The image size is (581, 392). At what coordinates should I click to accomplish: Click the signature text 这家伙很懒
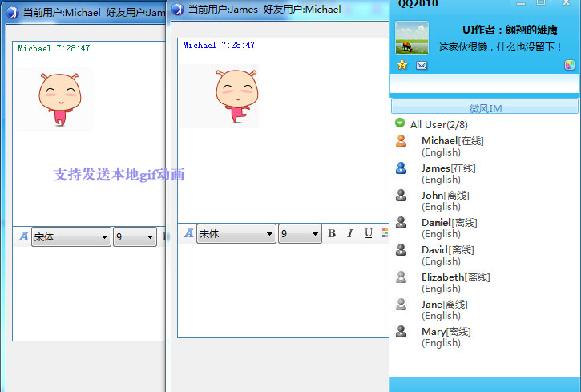pyautogui.click(x=500, y=47)
